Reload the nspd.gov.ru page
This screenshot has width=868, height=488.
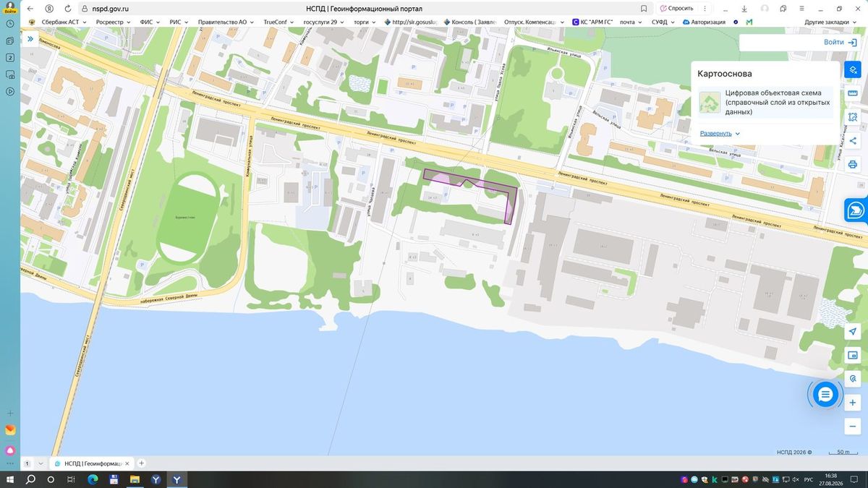67,9
